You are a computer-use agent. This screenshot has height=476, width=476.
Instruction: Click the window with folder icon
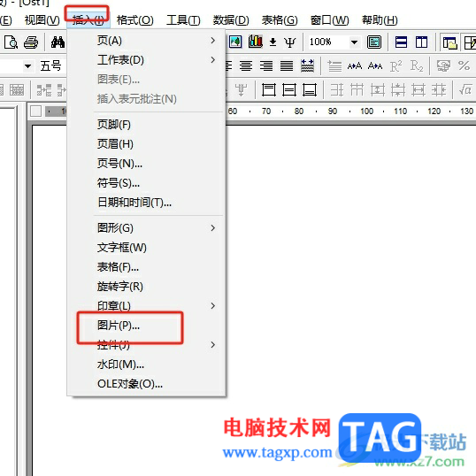click(449, 42)
